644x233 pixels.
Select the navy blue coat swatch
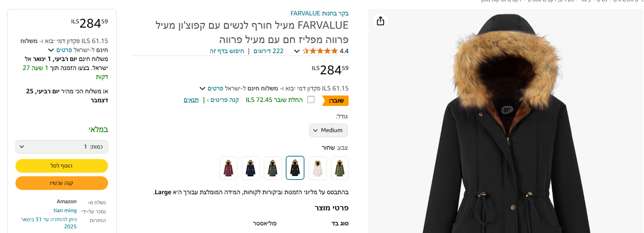pyautogui.click(x=251, y=168)
